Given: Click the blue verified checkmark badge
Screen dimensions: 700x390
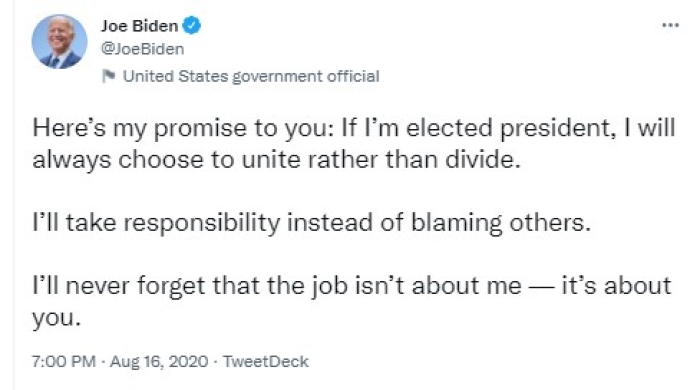Looking at the screenshot, I should click(192, 25).
